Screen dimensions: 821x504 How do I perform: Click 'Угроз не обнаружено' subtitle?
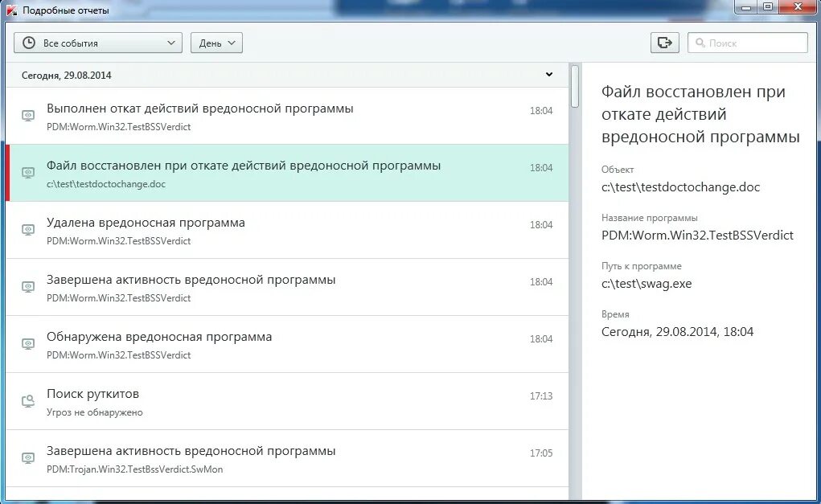point(95,412)
